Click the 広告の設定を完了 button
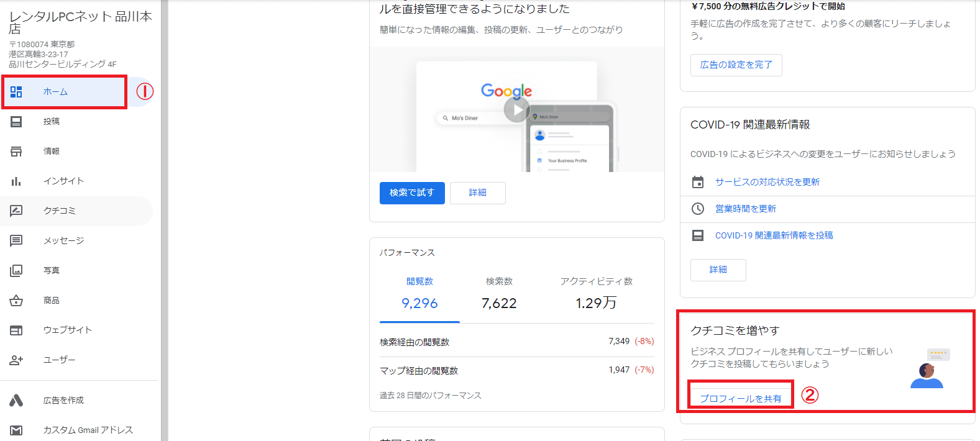The height and width of the screenshot is (441, 980). [736, 65]
